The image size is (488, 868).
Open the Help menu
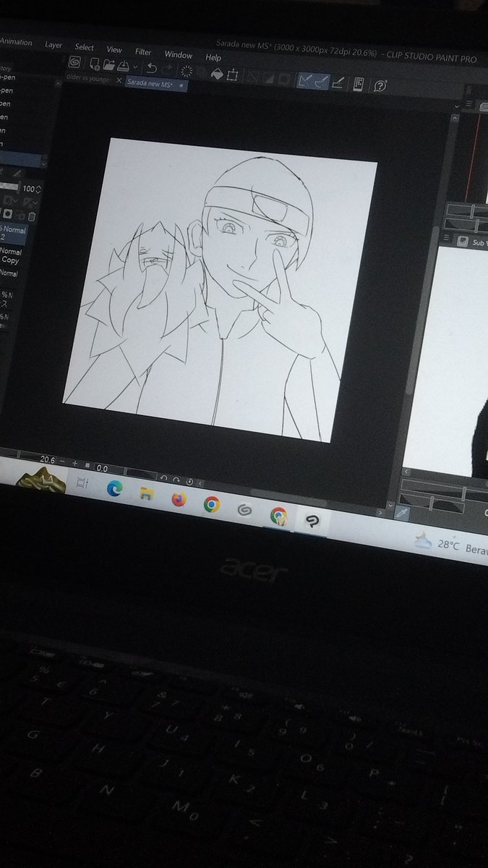click(x=213, y=57)
